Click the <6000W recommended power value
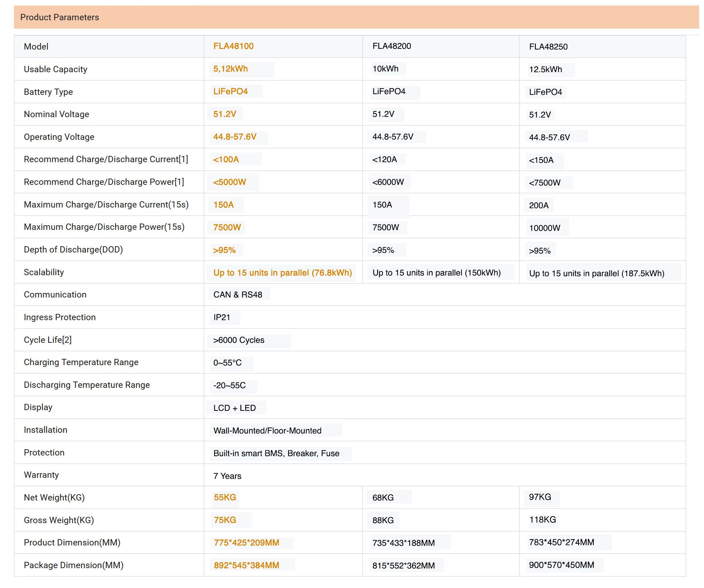The image size is (704, 588). point(388,182)
